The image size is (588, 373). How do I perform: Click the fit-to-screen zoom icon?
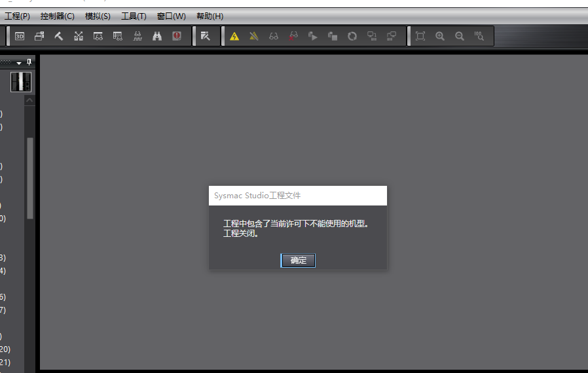click(420, 36)
